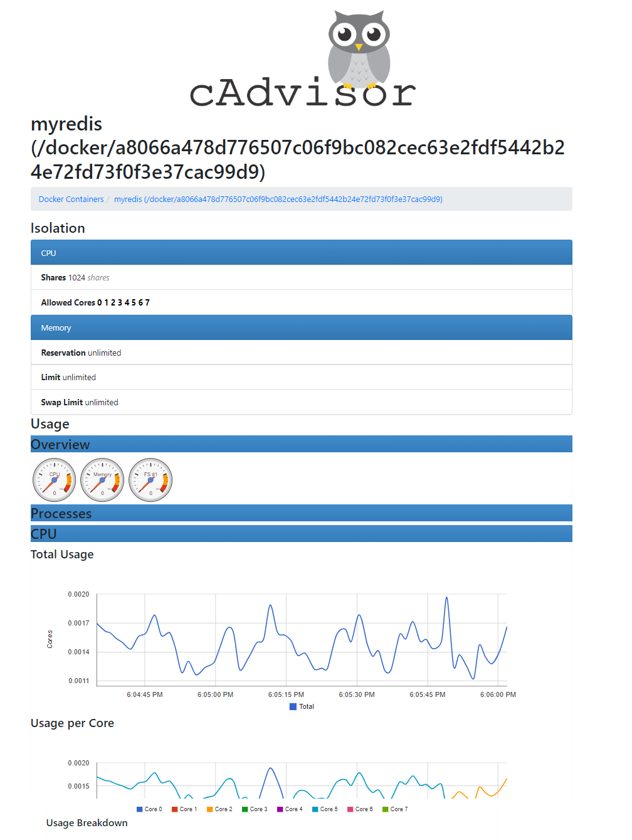Expand the Processes section header
Image resolution: width=632 pixels, height=840 pixels.
pos(301,513)
